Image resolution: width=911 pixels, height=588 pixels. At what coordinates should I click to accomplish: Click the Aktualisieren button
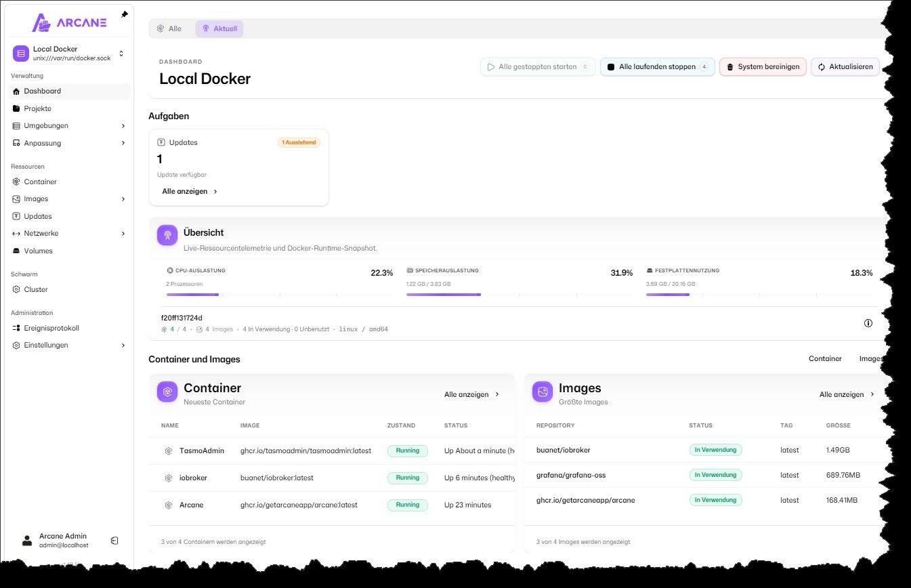click(845, 67)
